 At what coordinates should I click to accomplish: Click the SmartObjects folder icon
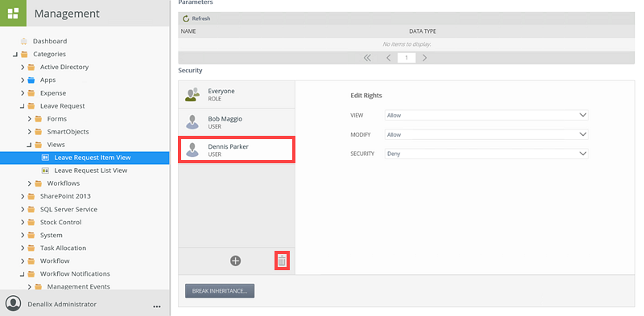pyautogui.click(x=38, y=132)
